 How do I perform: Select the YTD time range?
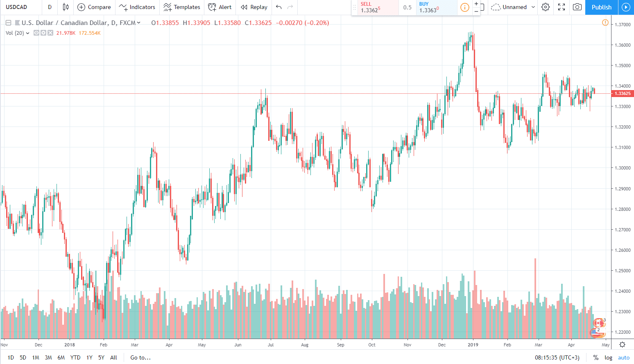[x=75, y=357]
